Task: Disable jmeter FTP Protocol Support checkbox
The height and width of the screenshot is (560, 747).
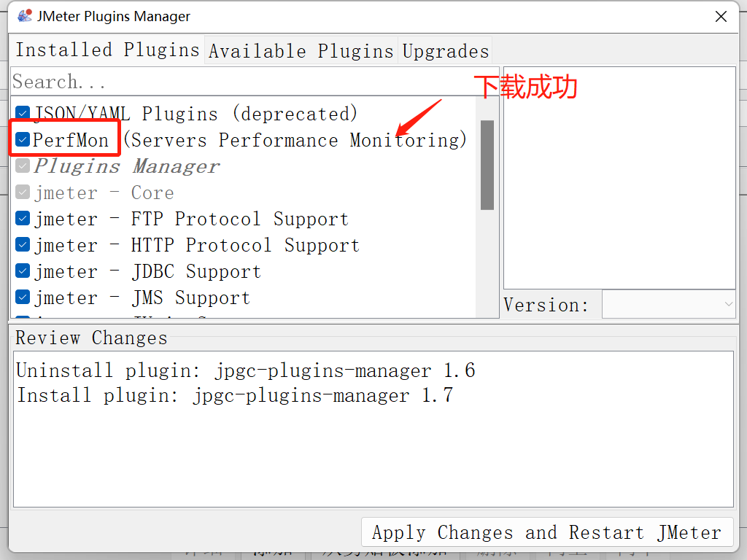Action: (23, 219)
